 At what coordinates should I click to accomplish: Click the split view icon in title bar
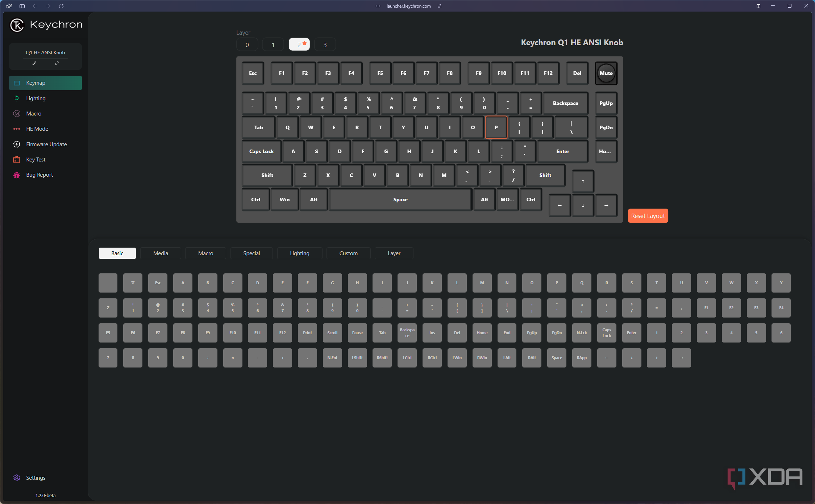tap(758, 6)
